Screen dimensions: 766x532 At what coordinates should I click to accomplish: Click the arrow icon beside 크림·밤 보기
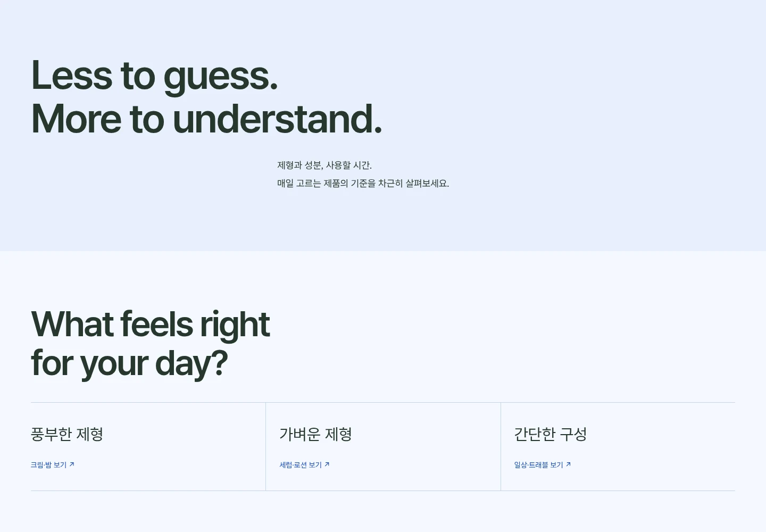(72, 464)
